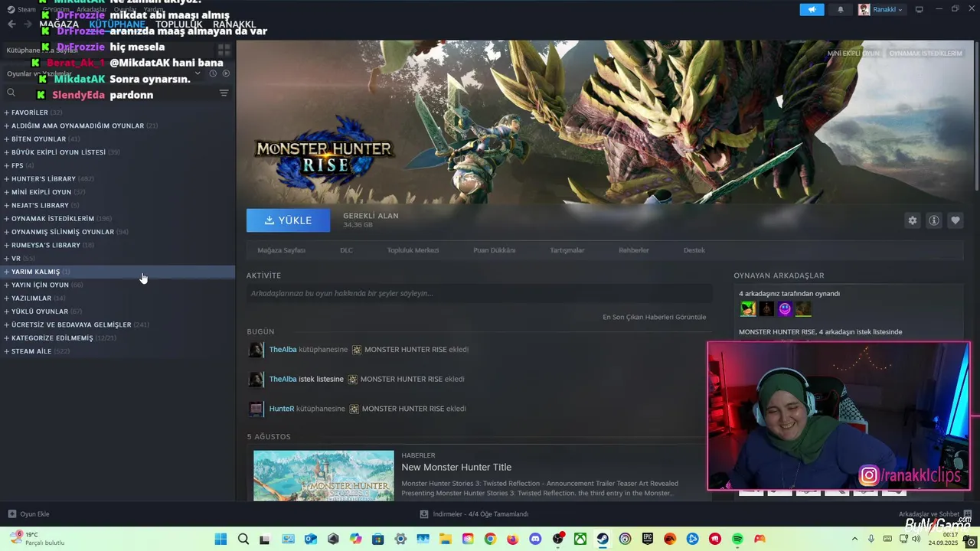Launch Google Chrome from the taskbar
The width and height of the screenshot is (980, 551).
click(490, 539)
